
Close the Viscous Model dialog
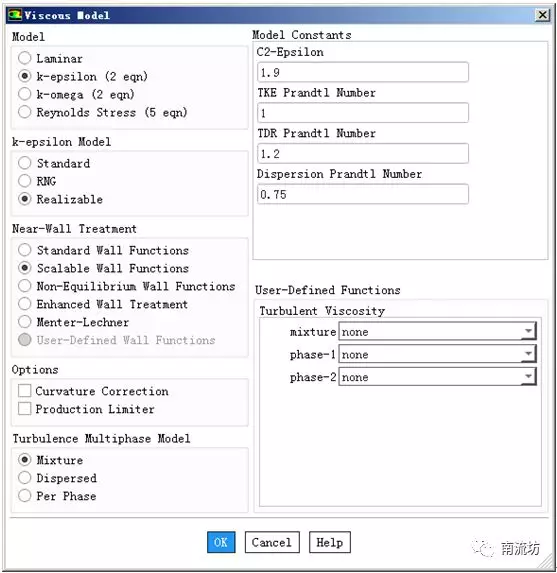[543, 15]
